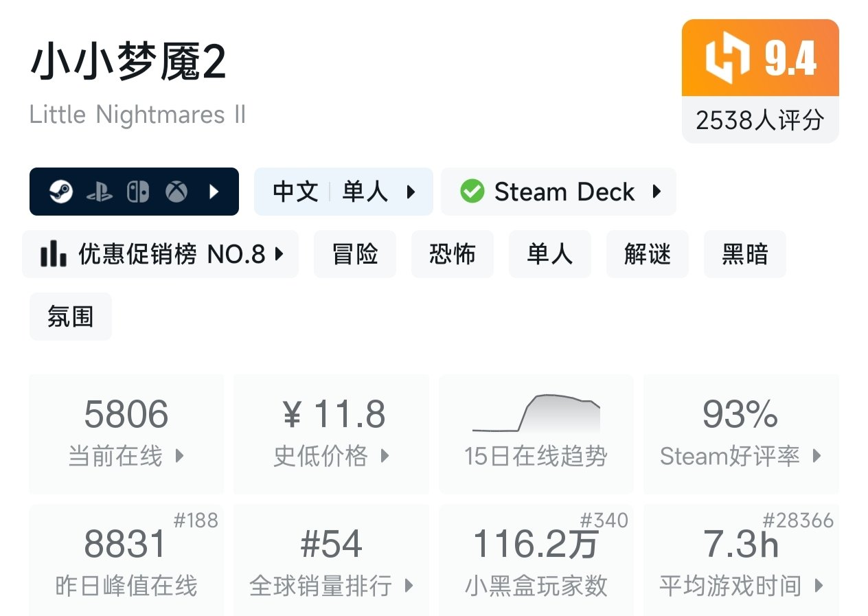
Task: Click the bar chart ranking icon
Action: (54, 255)
